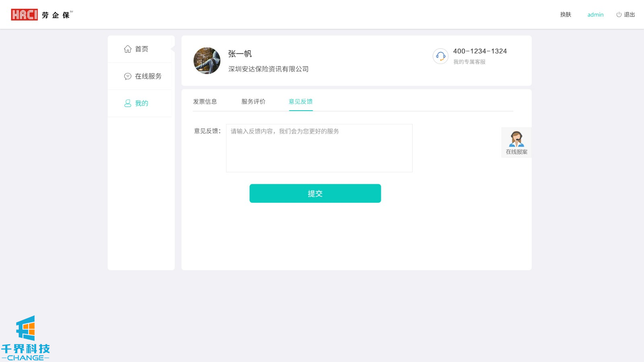This screenshot has height=362, width=644.
Task: Click the user profile avatar photo
Action: pos(207,61)
